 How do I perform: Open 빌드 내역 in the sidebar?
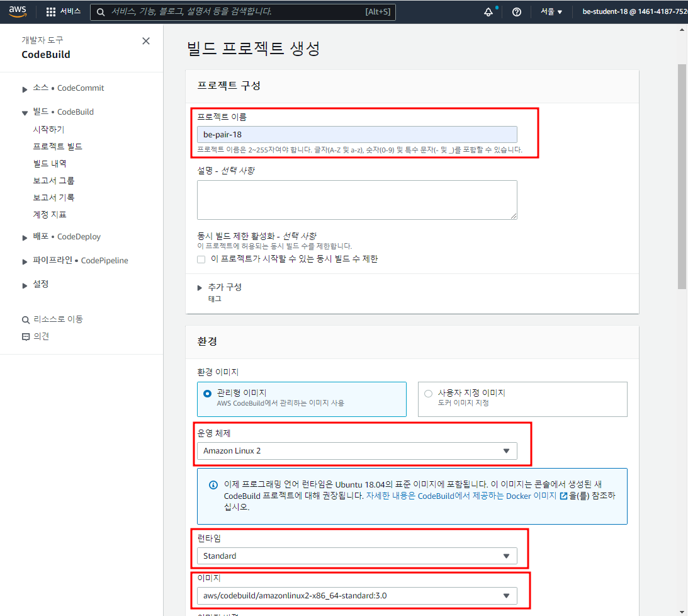50,163
